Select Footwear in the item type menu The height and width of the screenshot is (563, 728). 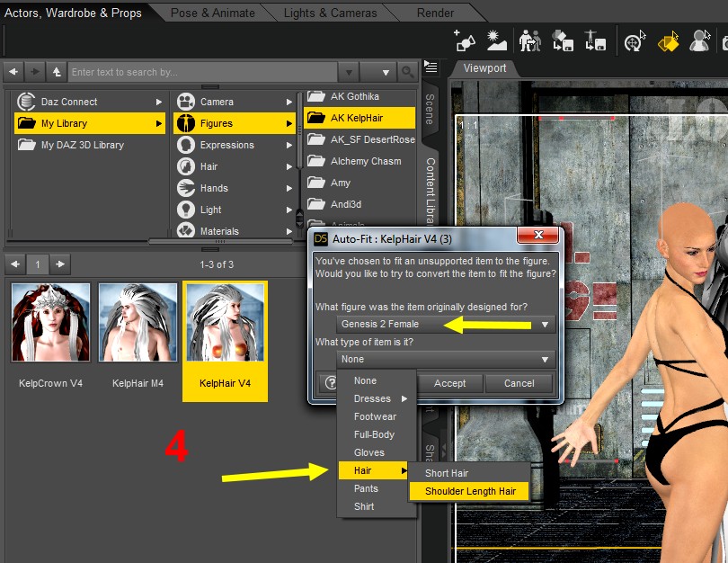click(377, 416)
